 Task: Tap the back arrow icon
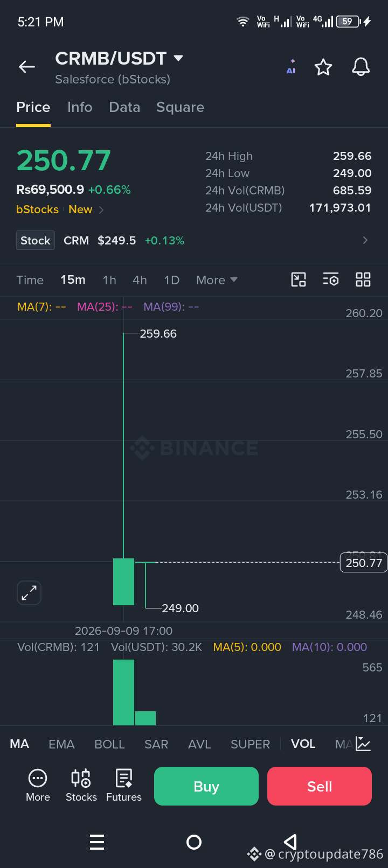pyautogui.click(x=27, y=67)
